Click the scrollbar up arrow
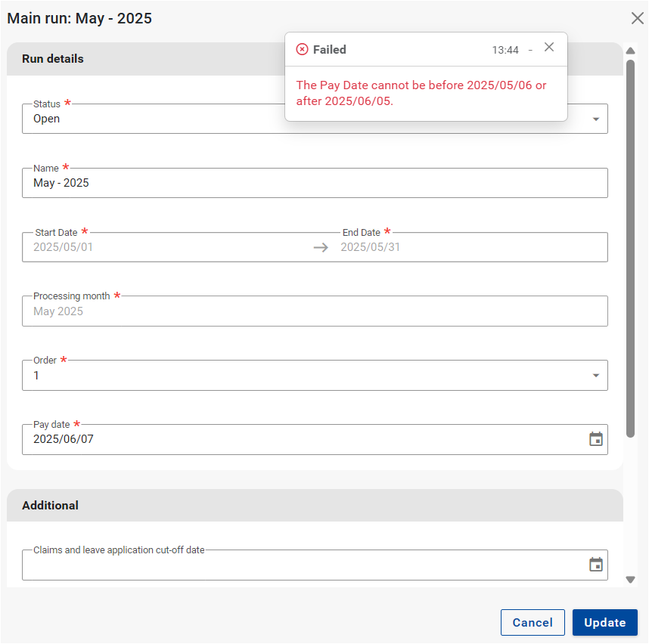This screenshot has width=649, height=644. tap(630, 51)
